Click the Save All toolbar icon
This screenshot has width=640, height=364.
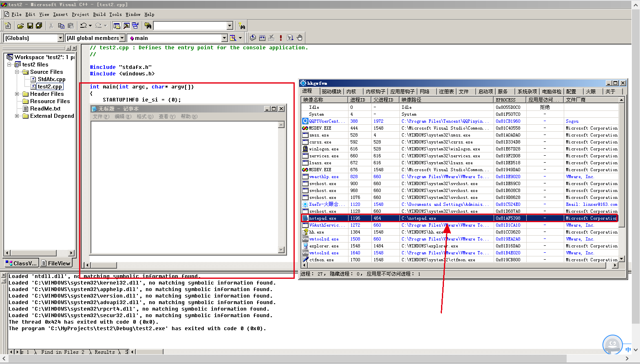[39, 26]
